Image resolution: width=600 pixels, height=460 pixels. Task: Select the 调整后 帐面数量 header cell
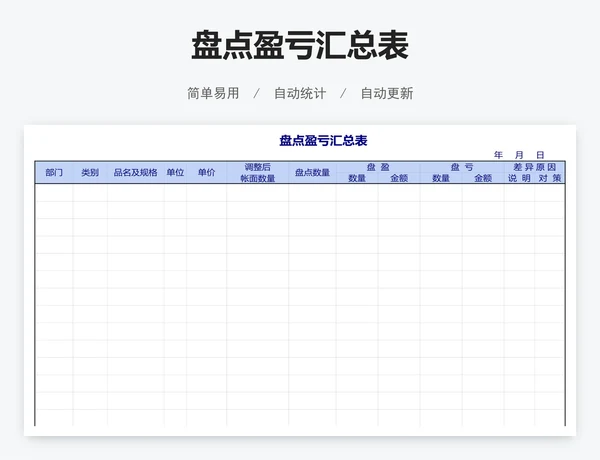258,172
